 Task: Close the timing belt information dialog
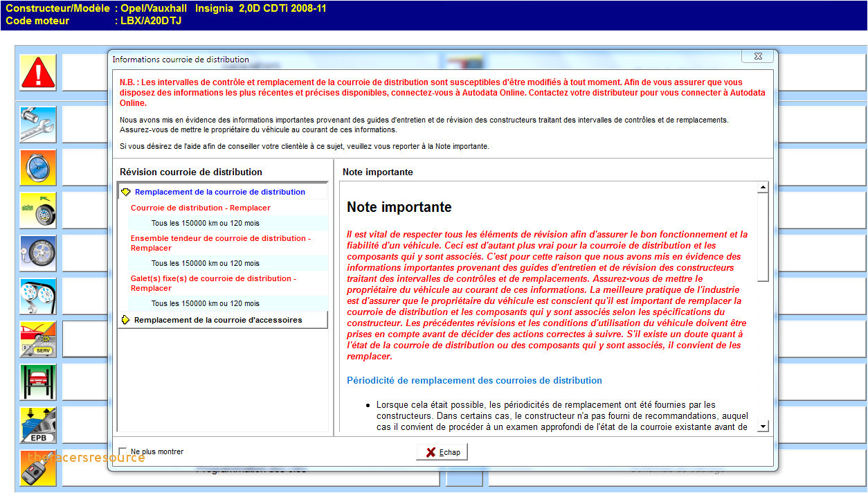point(757,56)
